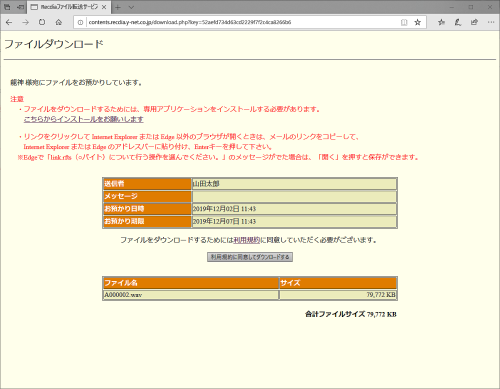Open reading view from the address bar
Viewport: 500px width, 389px height.
coord(404,22)
